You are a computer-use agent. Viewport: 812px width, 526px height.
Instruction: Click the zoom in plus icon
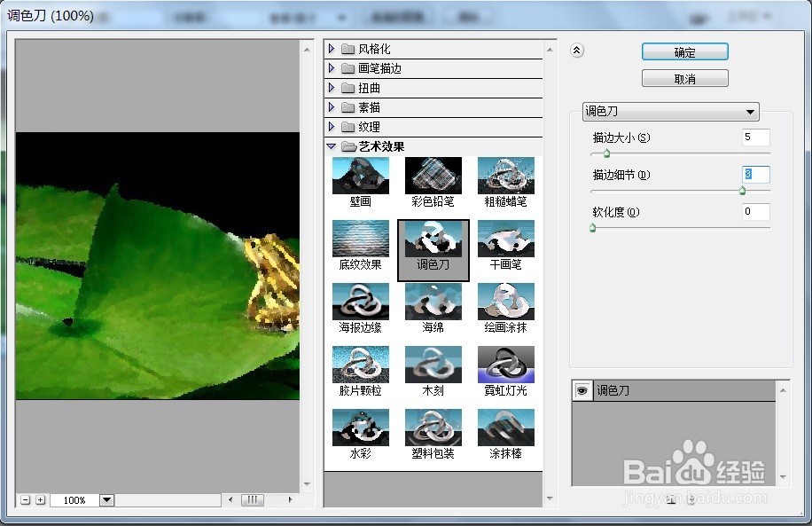41,500
